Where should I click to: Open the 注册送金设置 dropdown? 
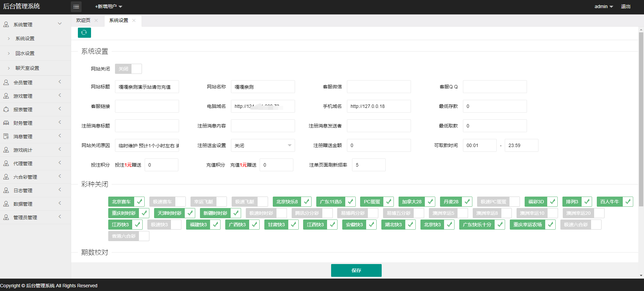pos(263,145)
